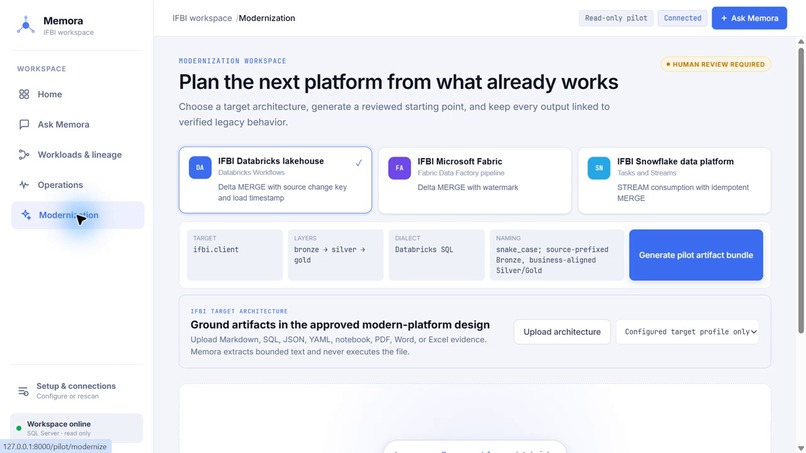
Task: Click the green Workspace online status dot
Action: pos(19,428)
